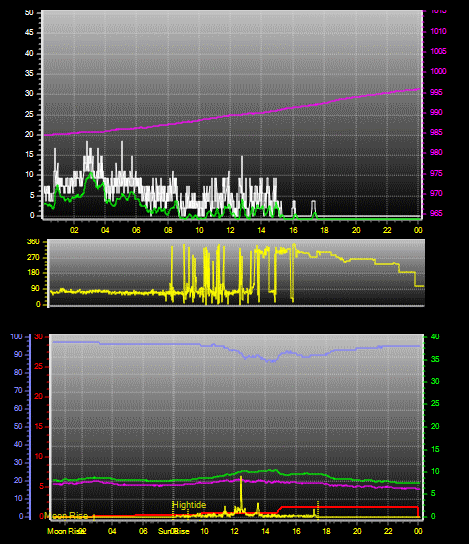Click green 15 label on bottom chart

point(435,449)
